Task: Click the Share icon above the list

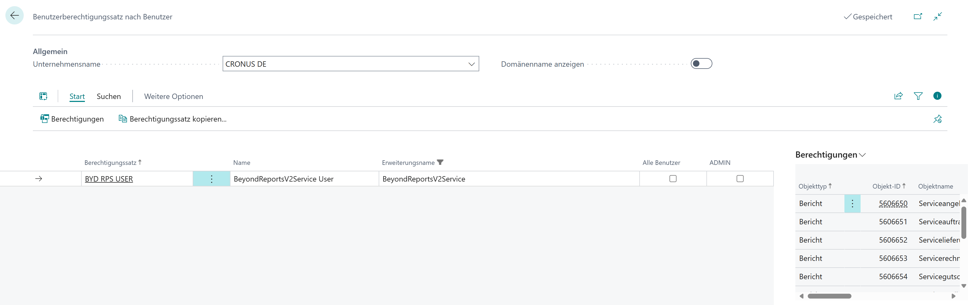Action: pos(898,96)
